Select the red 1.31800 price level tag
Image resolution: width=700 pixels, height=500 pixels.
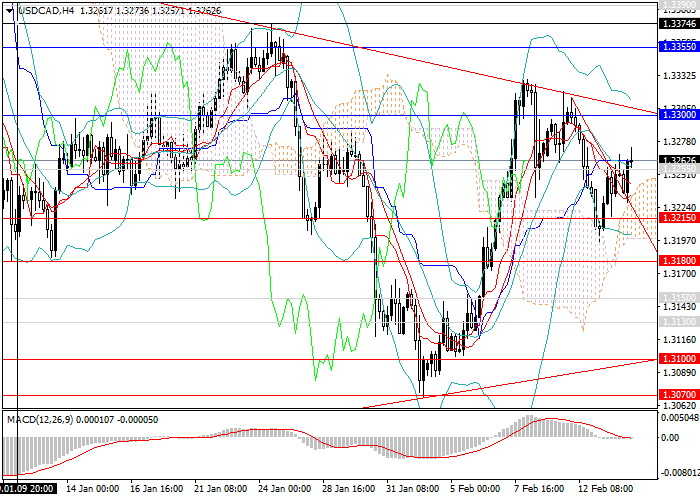[679, 260]
